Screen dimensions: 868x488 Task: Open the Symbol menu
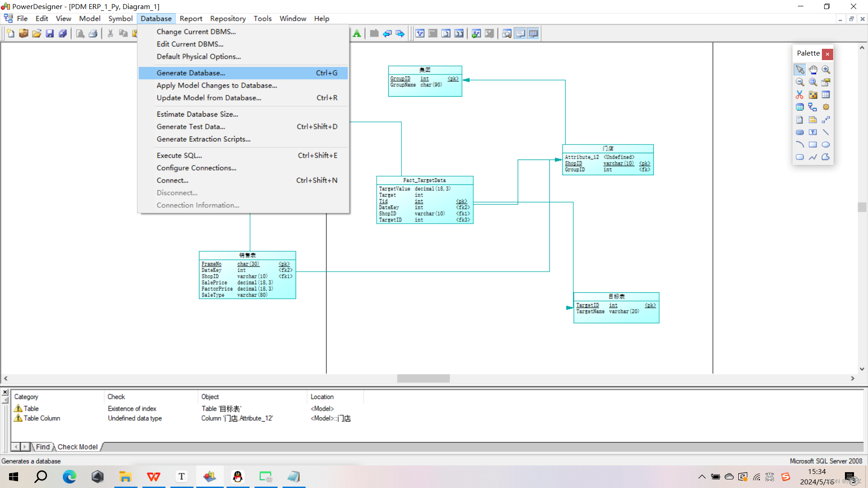coord(120,19)
